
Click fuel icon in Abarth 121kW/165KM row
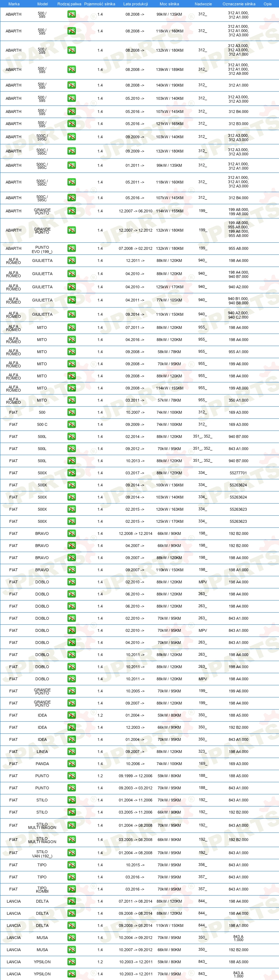72,124
